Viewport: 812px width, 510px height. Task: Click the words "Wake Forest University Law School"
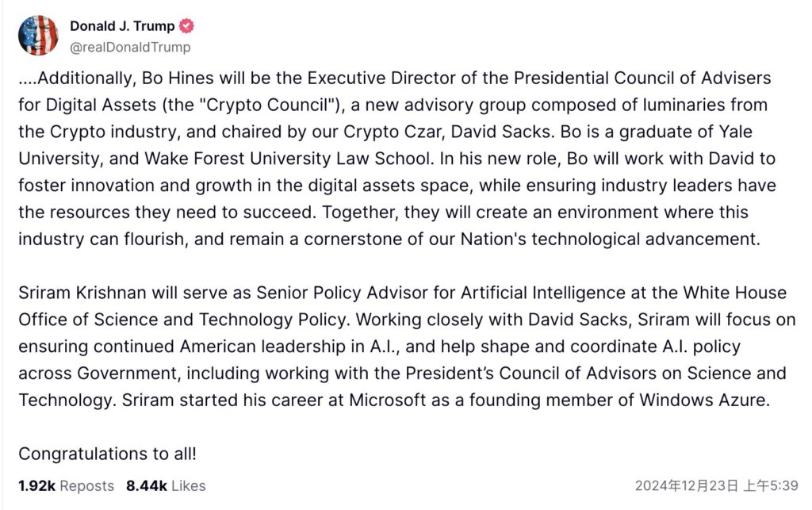tap(289, 159)
